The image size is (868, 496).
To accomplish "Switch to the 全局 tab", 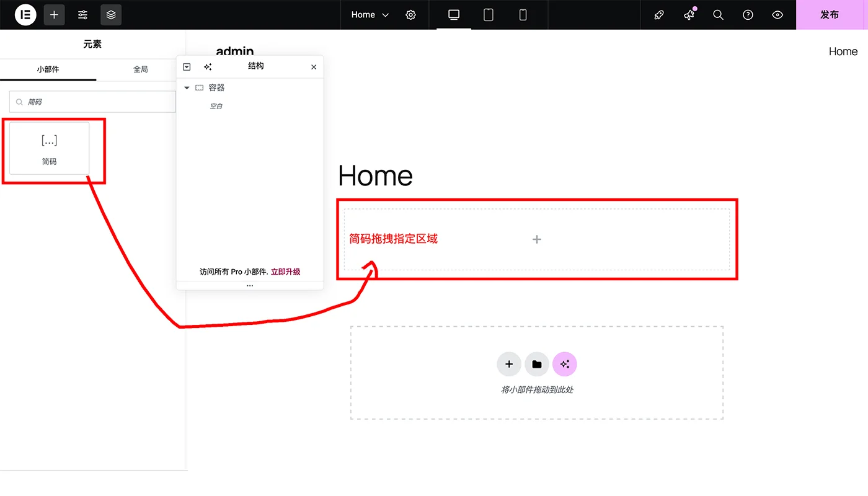I will point(141,69).
